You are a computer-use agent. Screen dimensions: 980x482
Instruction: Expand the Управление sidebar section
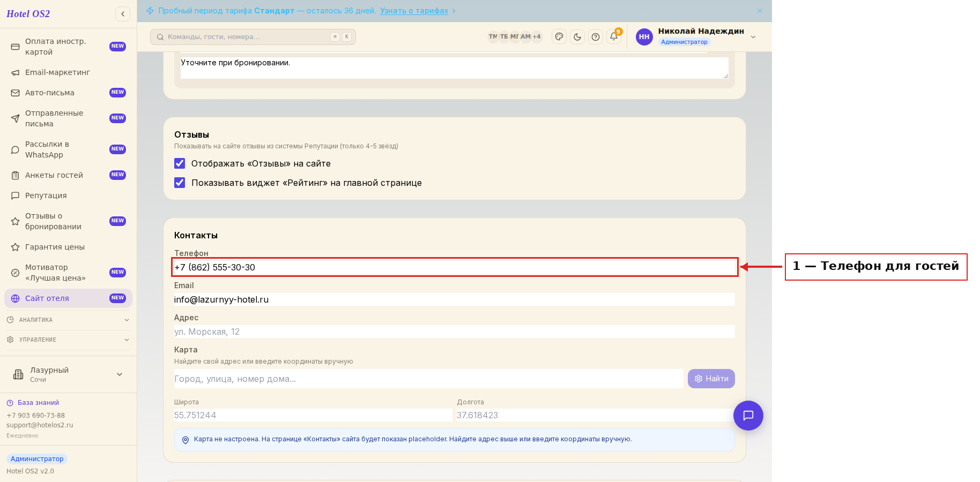tap(68, 340)
